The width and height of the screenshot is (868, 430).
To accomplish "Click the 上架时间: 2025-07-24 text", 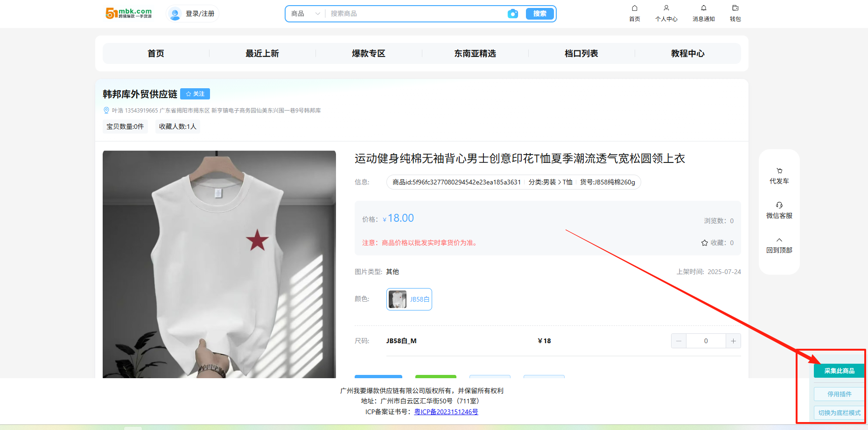I will [x=709, y=272].
